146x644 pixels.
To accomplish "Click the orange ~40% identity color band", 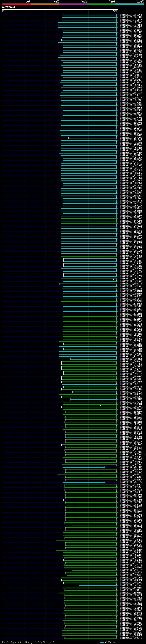I will [45, 4].
